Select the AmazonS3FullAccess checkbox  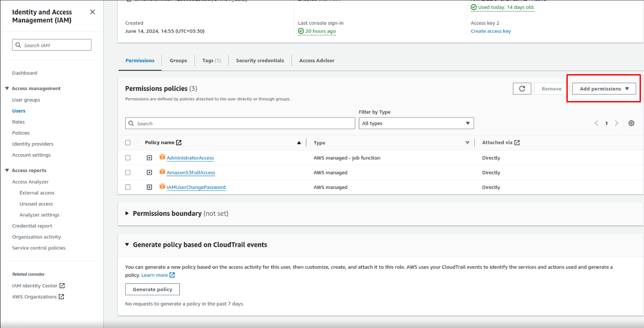tap(128, 172)
